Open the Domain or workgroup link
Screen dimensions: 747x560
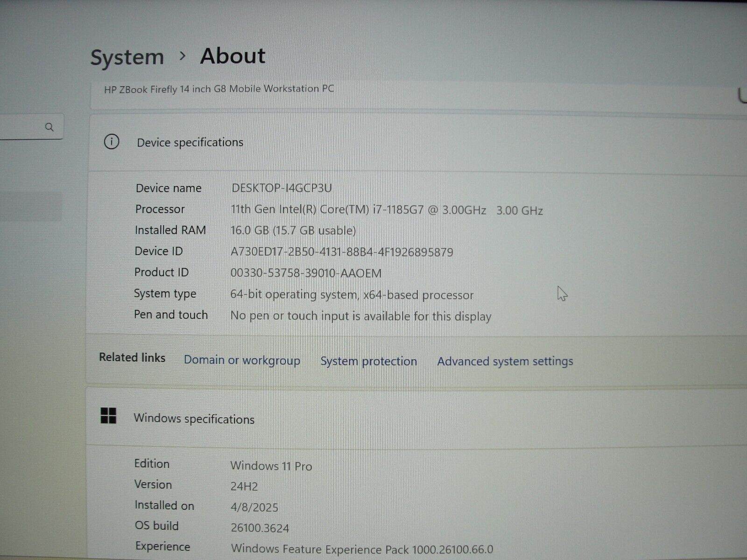pos(242,360)
